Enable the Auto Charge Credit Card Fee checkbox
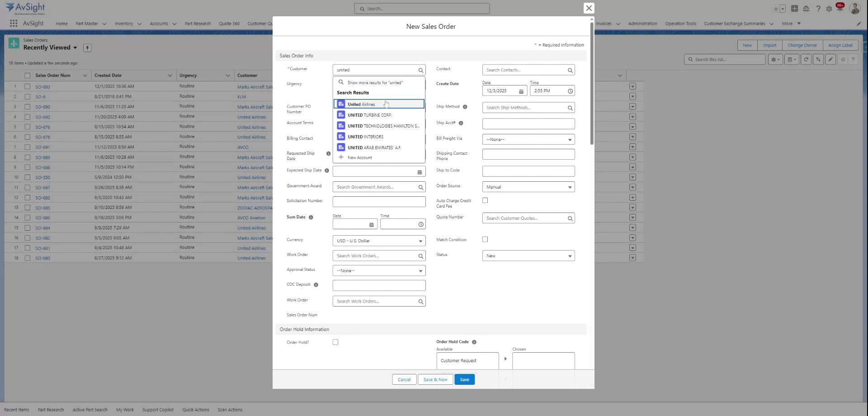 click(485, 200)
